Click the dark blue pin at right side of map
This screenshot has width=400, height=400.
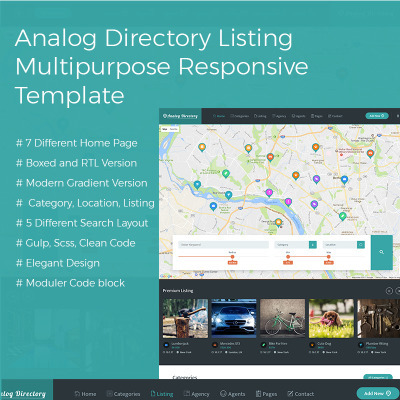344,180
